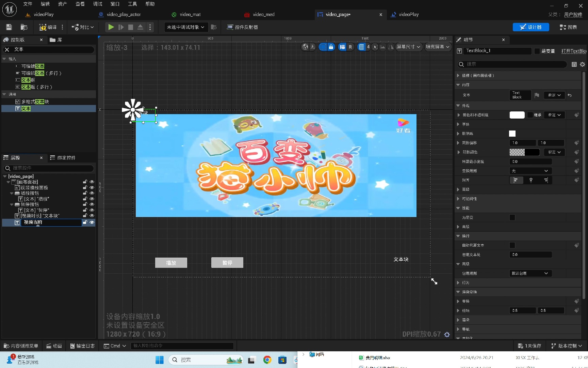Compile the blueprint with 编译 button

[x=48, y=27]
